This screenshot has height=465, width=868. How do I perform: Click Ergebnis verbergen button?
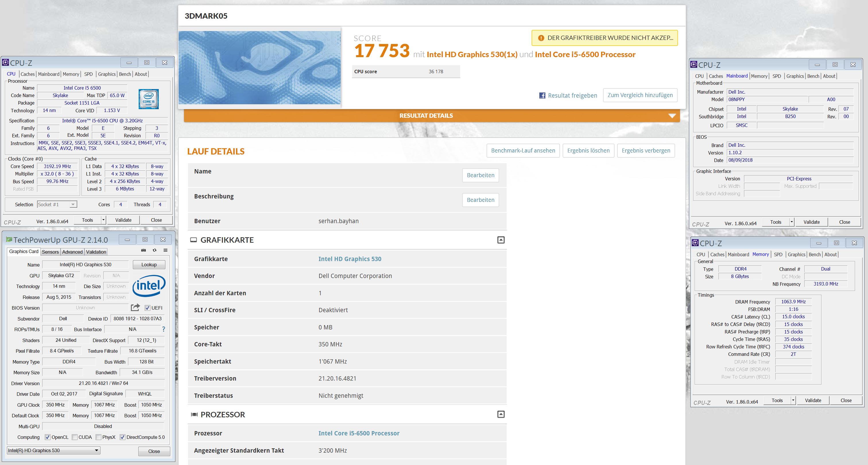point(646,151)
